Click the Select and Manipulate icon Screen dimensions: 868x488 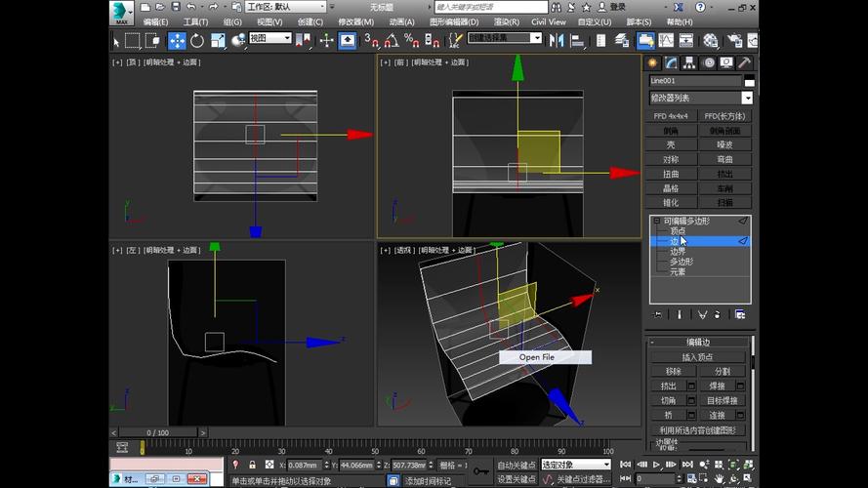tap(327, 41)
